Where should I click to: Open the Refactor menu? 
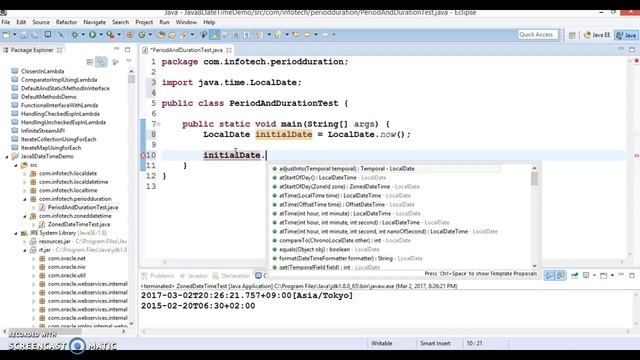pos(66,22)
